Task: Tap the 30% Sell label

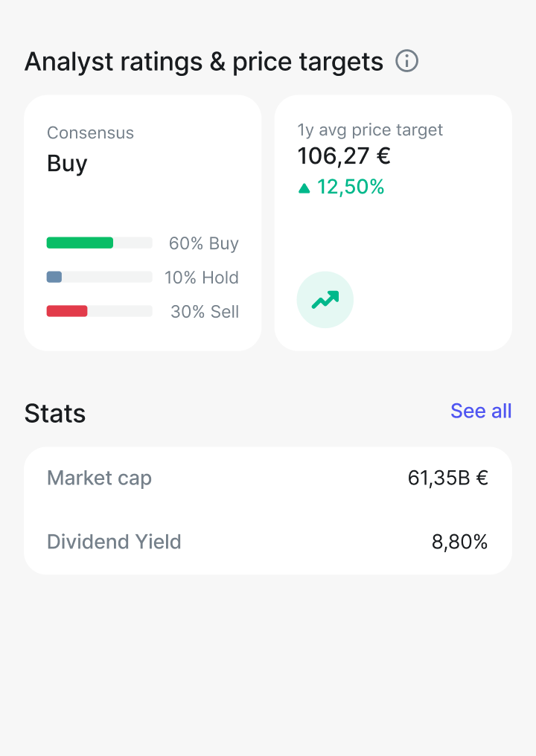Action: [x=205, y=312]
